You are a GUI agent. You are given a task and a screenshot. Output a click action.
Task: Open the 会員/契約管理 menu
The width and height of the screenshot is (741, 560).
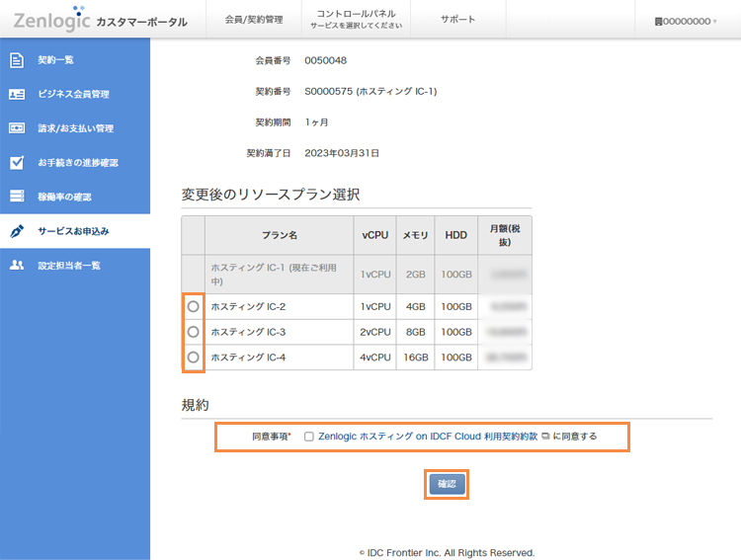[x=254, y=19]
